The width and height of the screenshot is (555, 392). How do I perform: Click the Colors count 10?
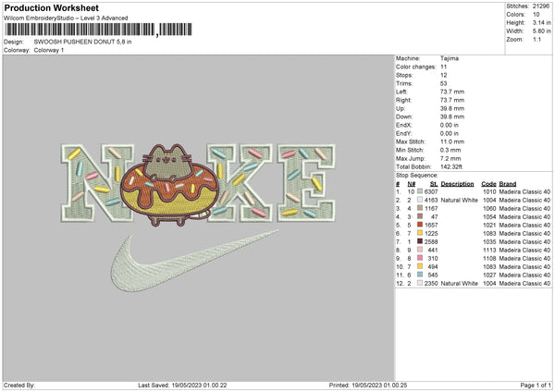pyautogui.click(x=536, y=15)
